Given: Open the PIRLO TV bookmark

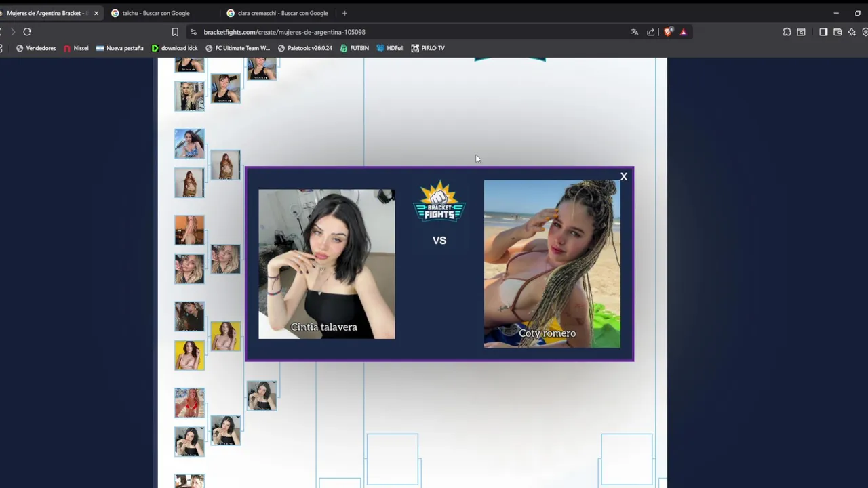Looking at the screenshot, I should (428, 48).
